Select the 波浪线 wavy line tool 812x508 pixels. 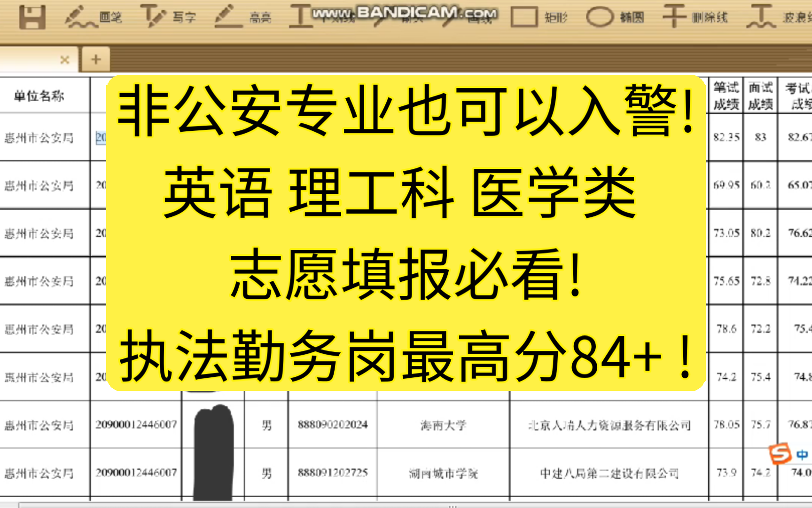[x=779, y=17]
